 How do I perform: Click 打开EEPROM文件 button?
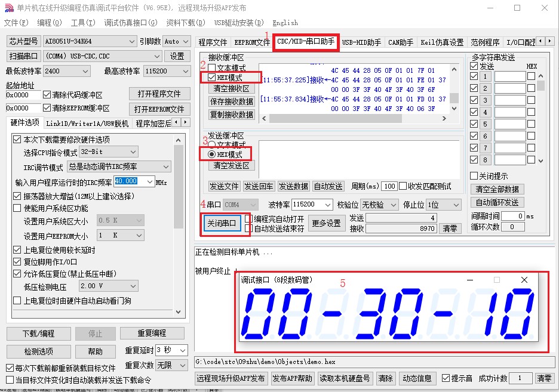tap(159, 109)
